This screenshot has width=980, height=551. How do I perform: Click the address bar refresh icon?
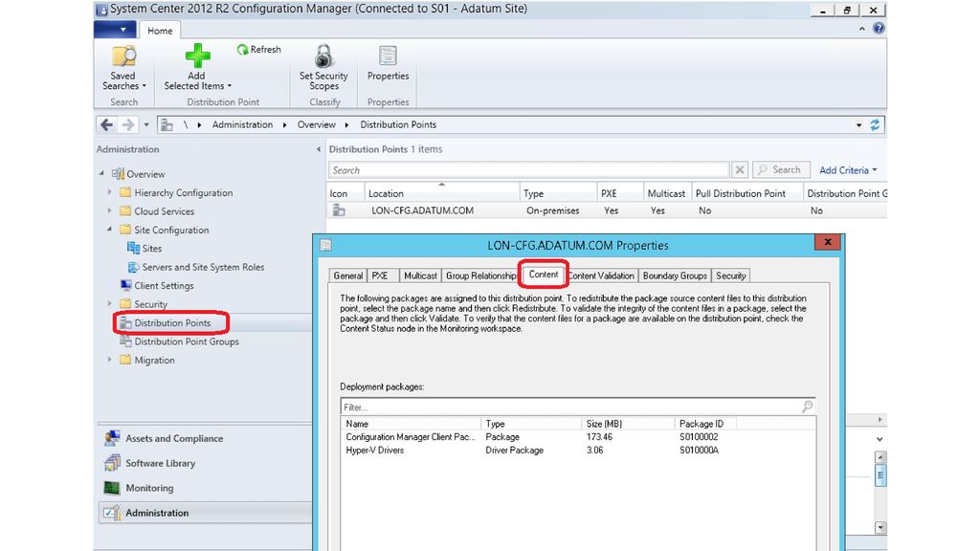pos(875,125)
